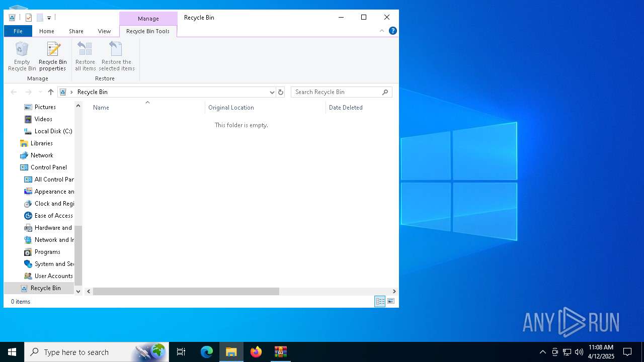644x362 pixels.
Task: Click the Properties quick access toolbar icon
Action: pos(29,18)
